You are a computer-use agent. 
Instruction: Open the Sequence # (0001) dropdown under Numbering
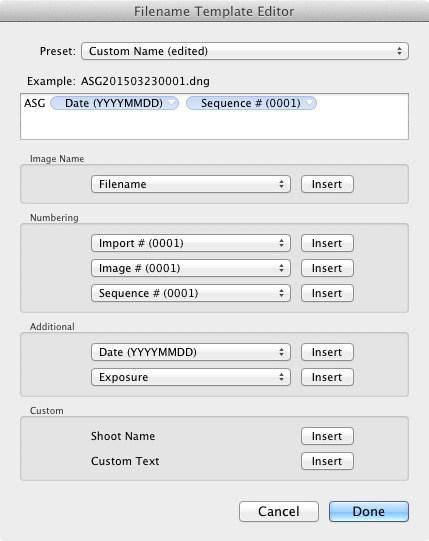click(191, 293)
